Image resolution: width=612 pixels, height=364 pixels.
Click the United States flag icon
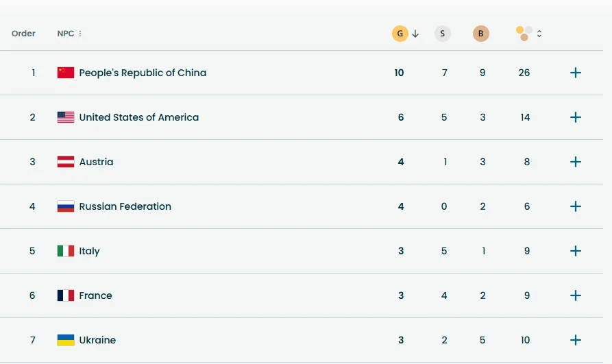(x=66, y=117)
